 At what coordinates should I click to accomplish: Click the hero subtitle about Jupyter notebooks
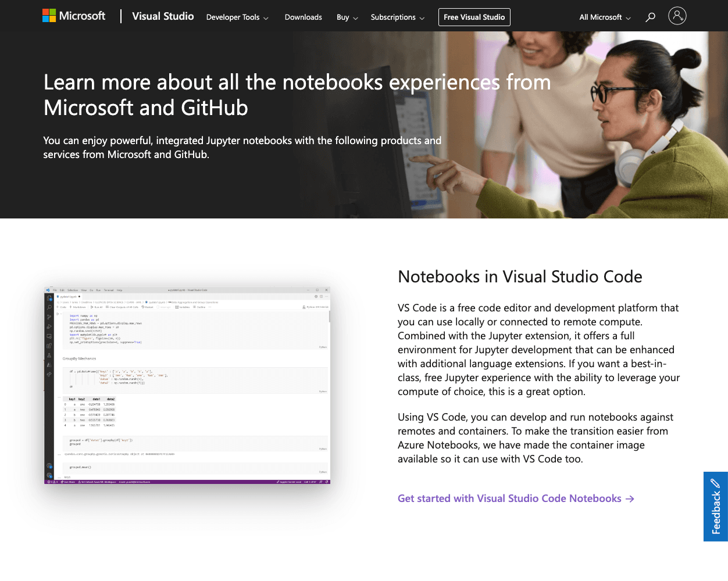pyautogui.click(x=242, y=148)
